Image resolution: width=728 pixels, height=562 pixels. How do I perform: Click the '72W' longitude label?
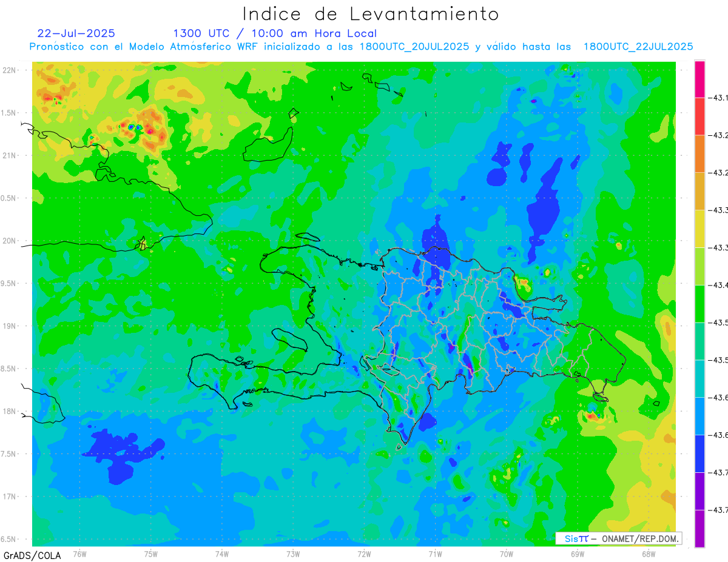pyautogui.click(x=364, y=554)
